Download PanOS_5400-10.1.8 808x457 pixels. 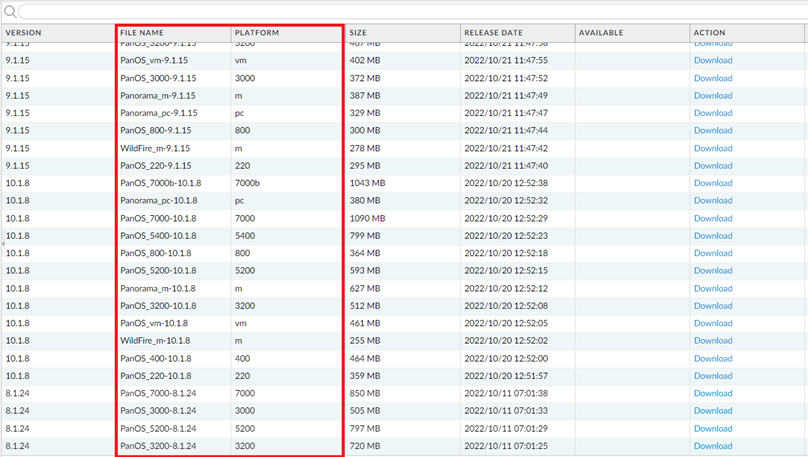pos(713,235)
